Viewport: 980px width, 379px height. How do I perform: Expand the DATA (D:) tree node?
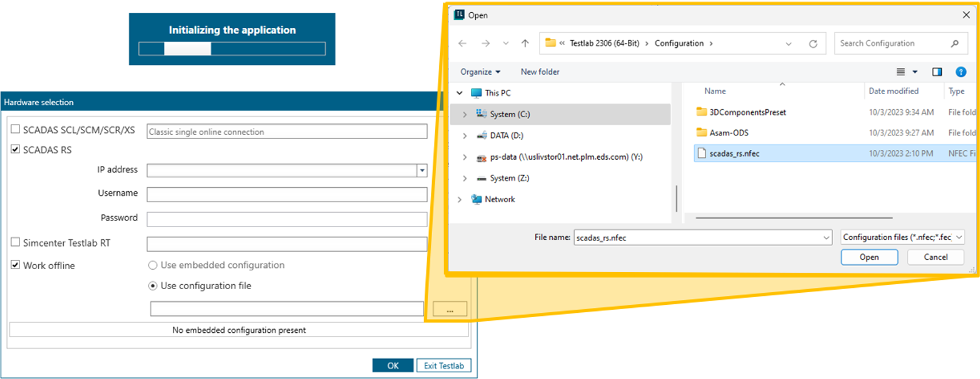click(465, 135)
